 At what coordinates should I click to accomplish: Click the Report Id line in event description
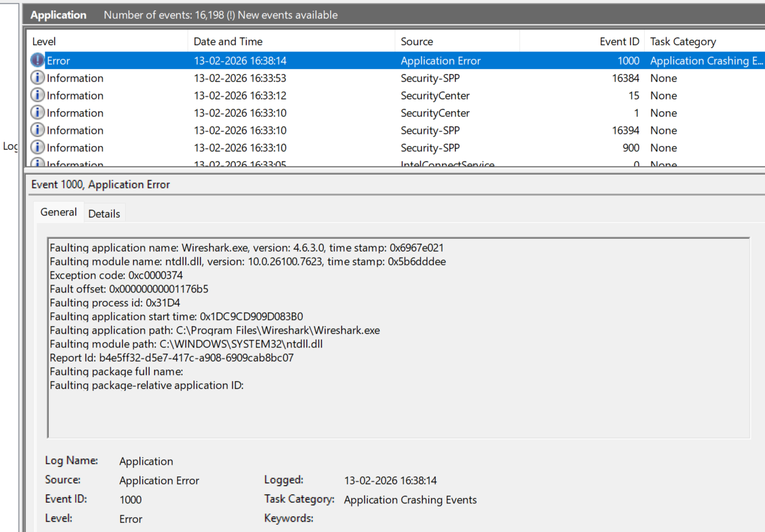click(171, 358)
